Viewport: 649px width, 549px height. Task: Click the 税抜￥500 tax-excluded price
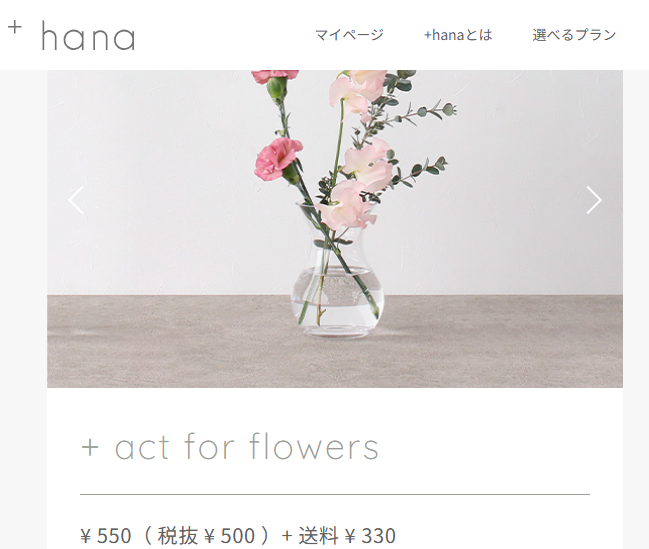pyautogui.click(x=206, y=535)
